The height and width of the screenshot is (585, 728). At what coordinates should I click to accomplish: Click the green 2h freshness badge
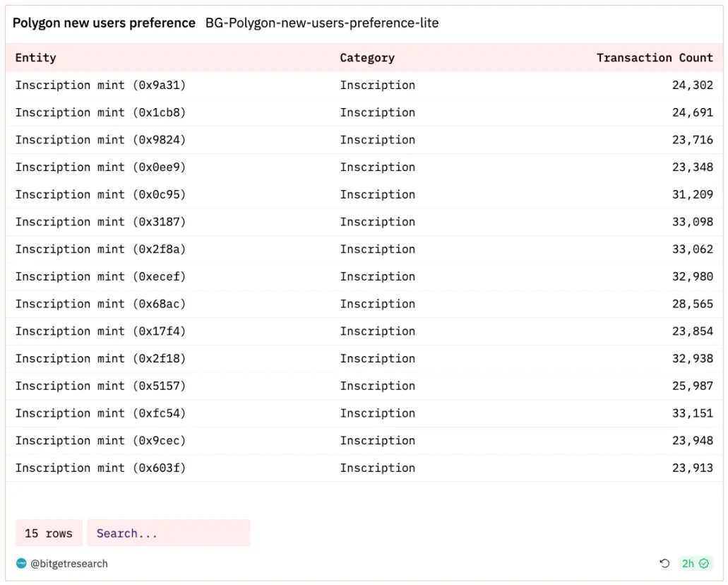point(696,563)
